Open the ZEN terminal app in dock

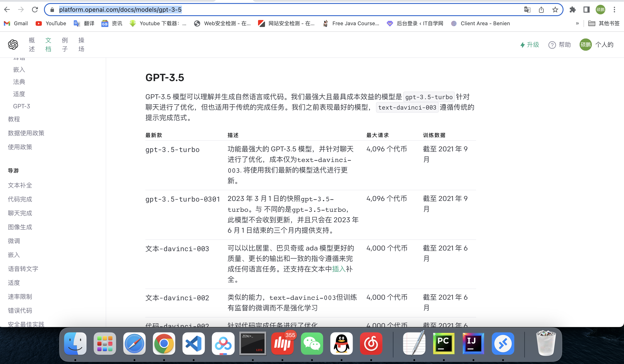[x=253, y=344]
